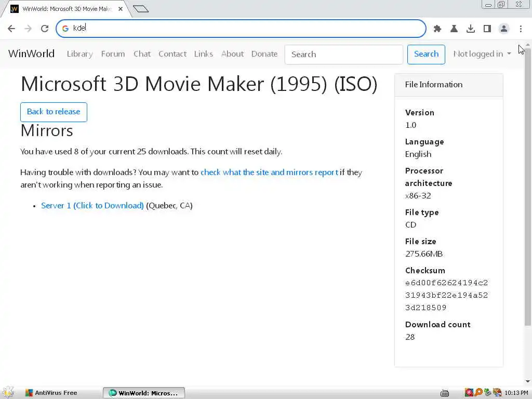Click the checksum value text
The image size is (532, 399).
pyautogui.click(x=446, y=295)
